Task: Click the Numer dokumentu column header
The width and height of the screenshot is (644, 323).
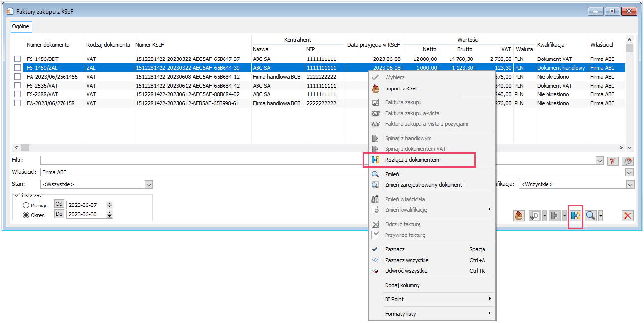Action: tap(48, 45)
